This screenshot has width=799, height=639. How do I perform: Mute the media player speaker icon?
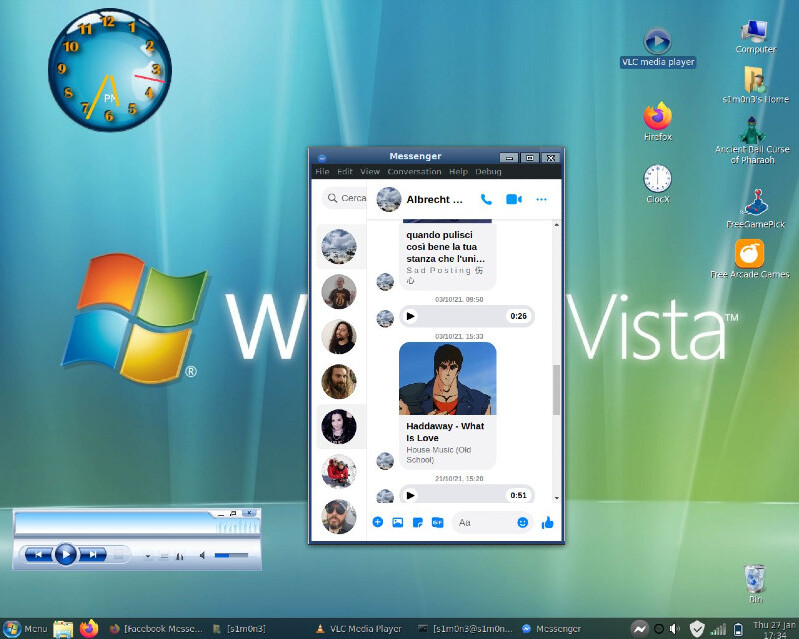202,555
